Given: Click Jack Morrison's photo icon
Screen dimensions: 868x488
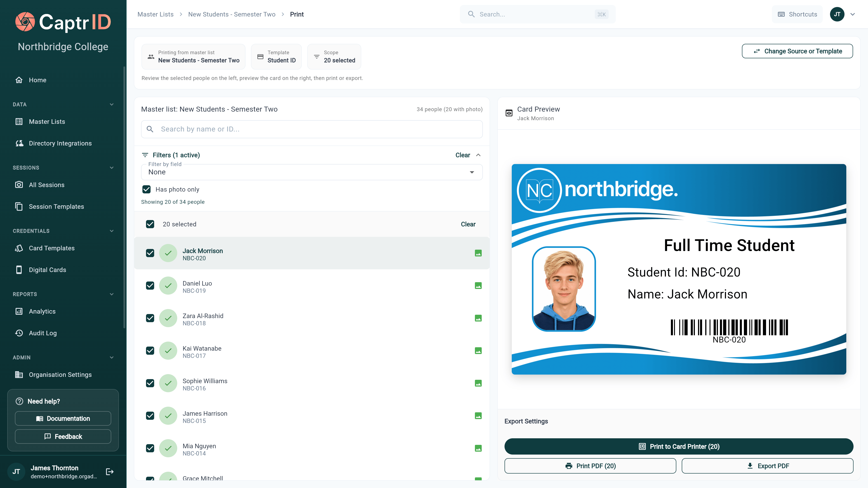Looking at the screenshot, I should click(478, 253).
